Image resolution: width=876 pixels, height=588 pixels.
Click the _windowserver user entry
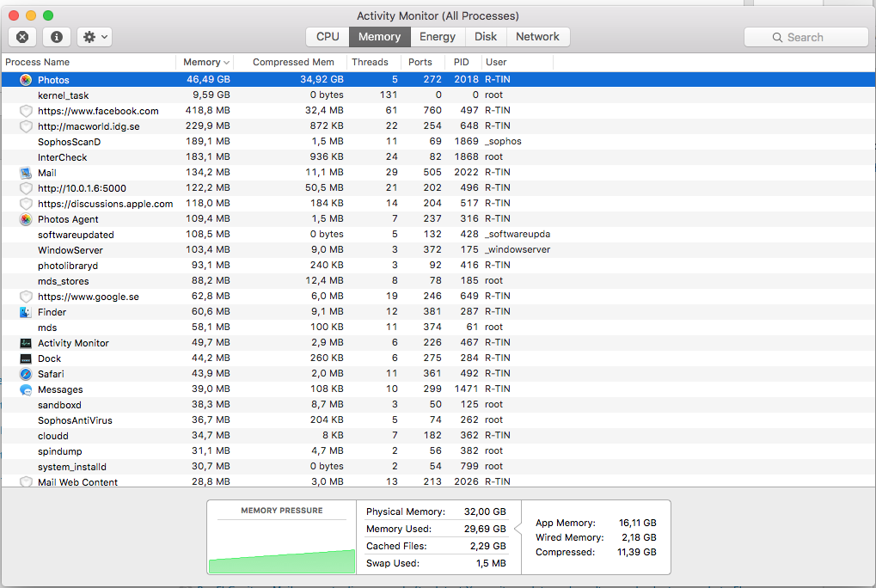tap(518, 249)
